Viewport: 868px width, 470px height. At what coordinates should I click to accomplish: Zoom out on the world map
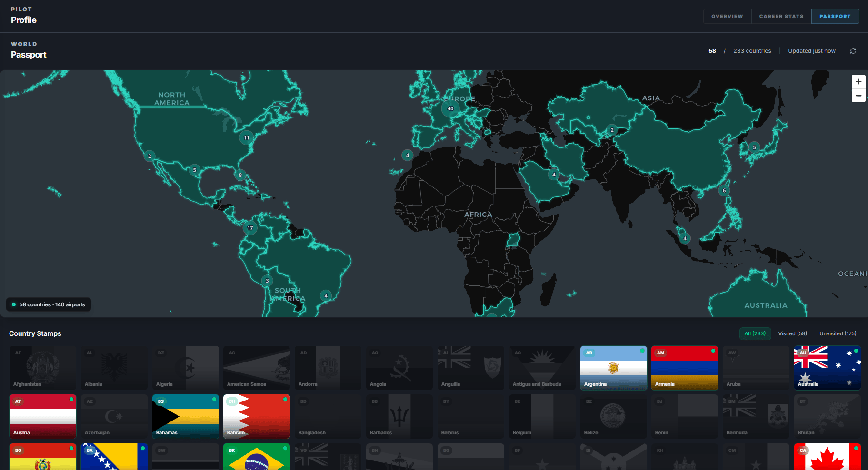[858, 96]
